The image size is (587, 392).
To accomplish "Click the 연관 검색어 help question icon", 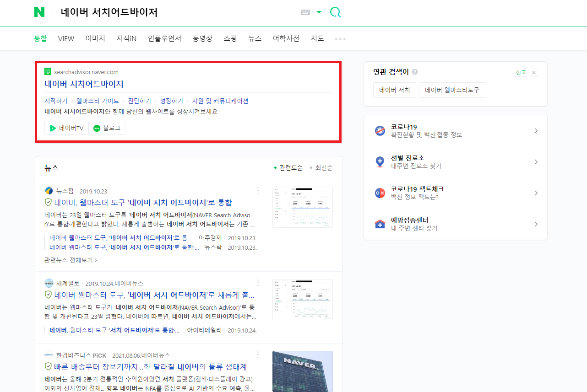I will pyautogui.click(x=415, y=72).
